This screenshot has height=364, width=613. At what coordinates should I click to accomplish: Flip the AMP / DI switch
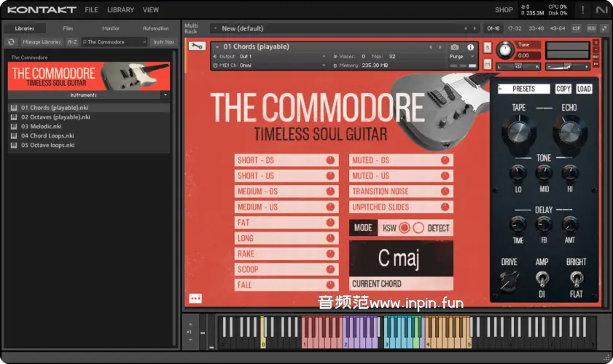[x=542, y=279]
